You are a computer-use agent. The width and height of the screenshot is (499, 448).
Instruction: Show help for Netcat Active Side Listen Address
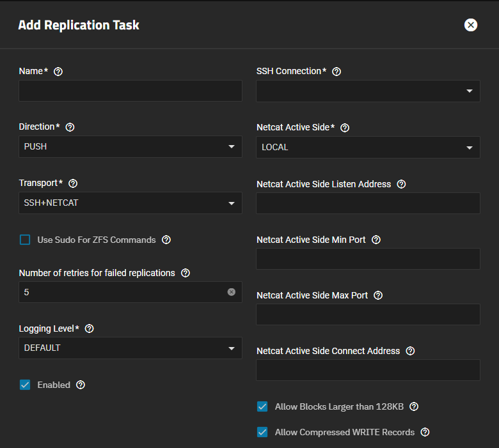pos(401,184)
